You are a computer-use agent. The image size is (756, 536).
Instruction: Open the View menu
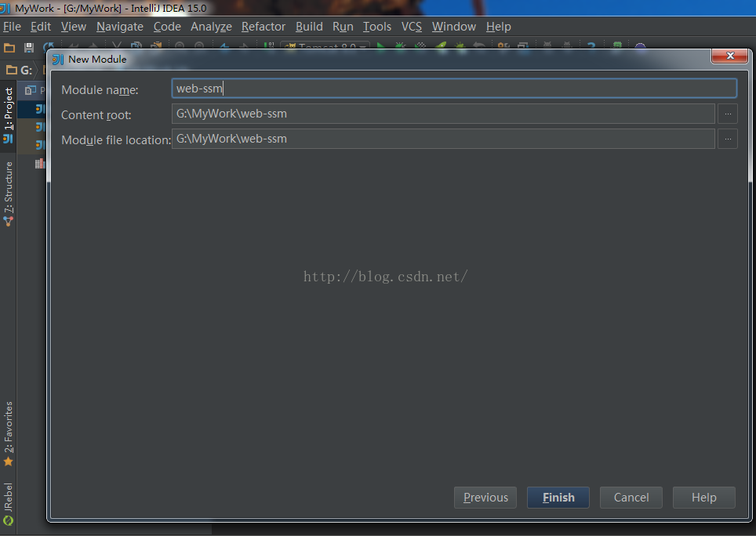click(x=73, y=27)
